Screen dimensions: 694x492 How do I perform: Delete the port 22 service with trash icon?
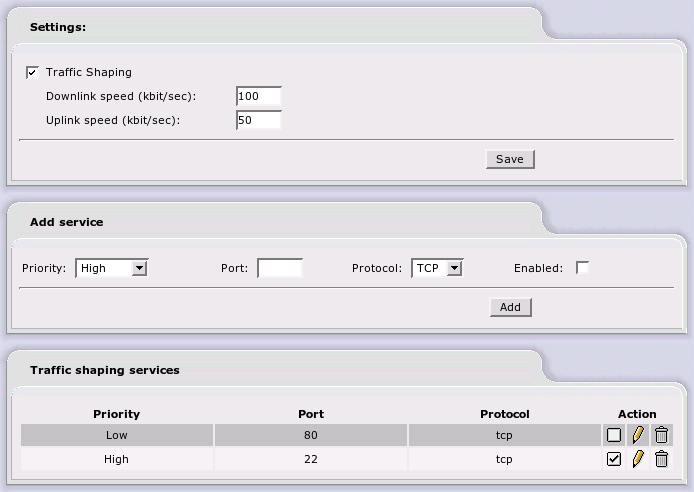[x=661, y=459]
